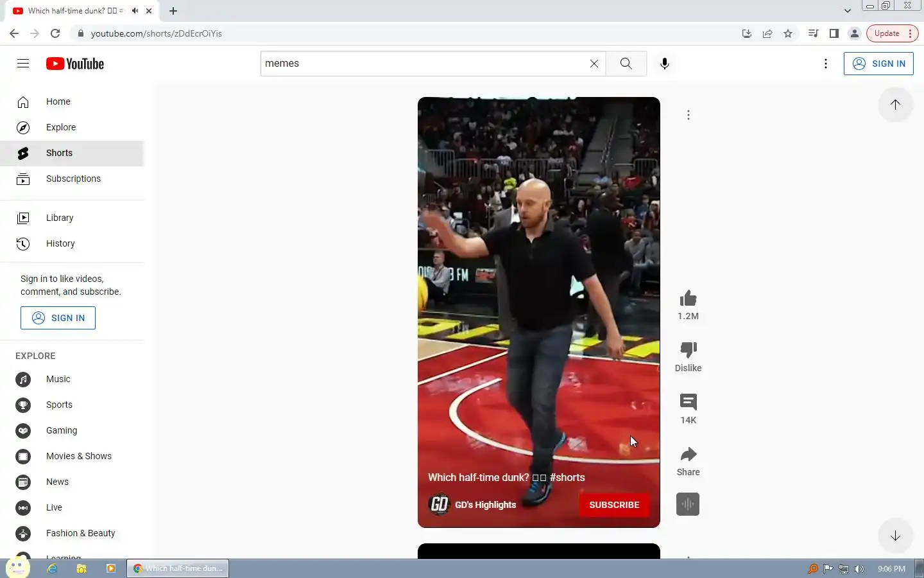Open the 14K comments

coord(688,402)
